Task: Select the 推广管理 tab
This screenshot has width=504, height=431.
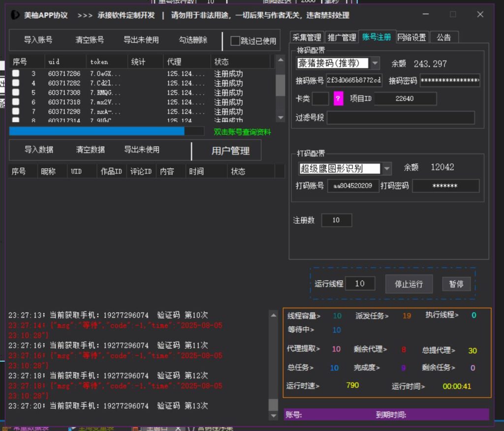Action: tap(342, 37)
